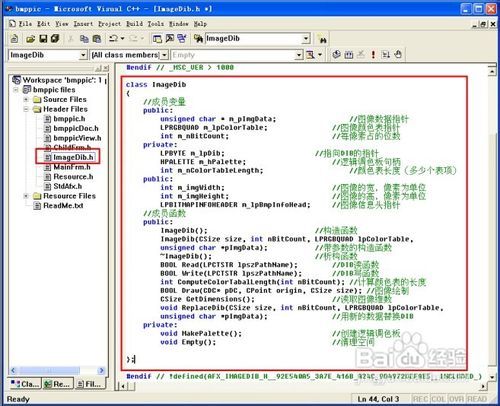
Task: Open the Project menu
Action: pyautogui.click(x=110, y=24)
